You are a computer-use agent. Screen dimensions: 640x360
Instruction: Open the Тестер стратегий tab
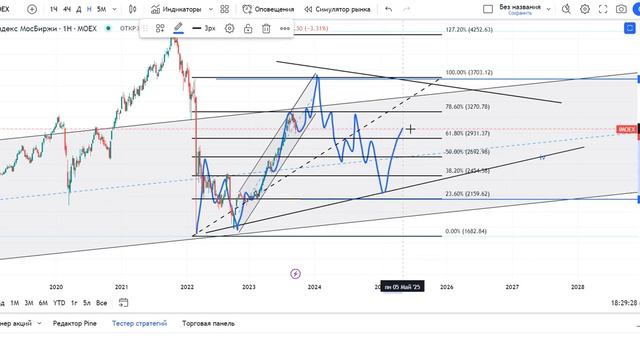(x=140, y=323)
